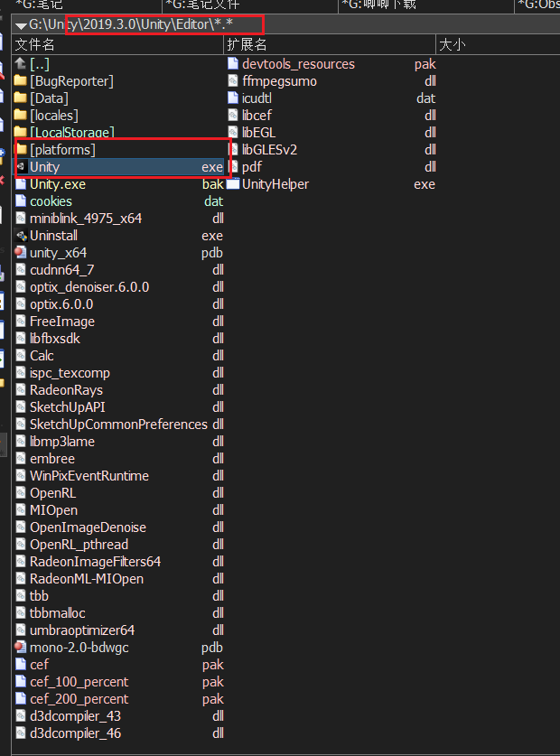Select the cef pak file icon
Screen dimensions: 560x756
pyautogui.click(x=21, y=665)
